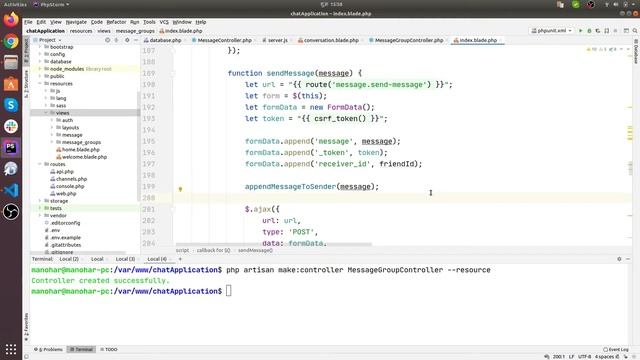Image resolution: width=640 pixels, height=360 pixels.
Task: Click the intention light bulb in gutter
Action: (180, 189)
